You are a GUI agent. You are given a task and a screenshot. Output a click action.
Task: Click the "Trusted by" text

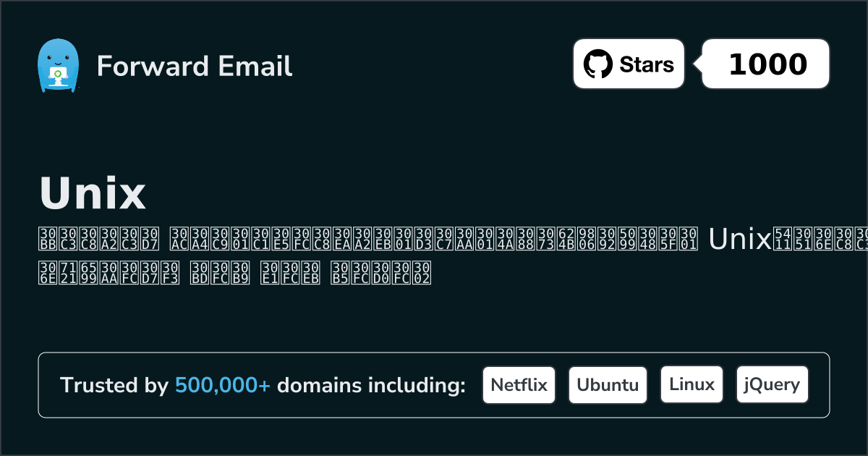click(114, 386)
